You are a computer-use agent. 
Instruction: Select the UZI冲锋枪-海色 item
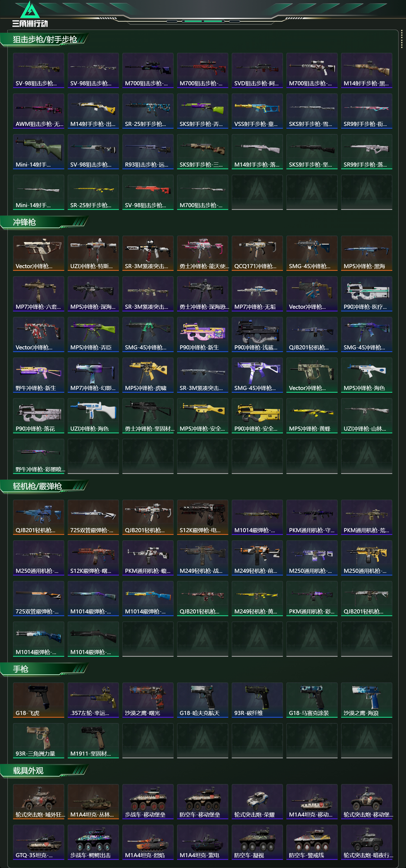pyautogui.click(x=93, y=415)
